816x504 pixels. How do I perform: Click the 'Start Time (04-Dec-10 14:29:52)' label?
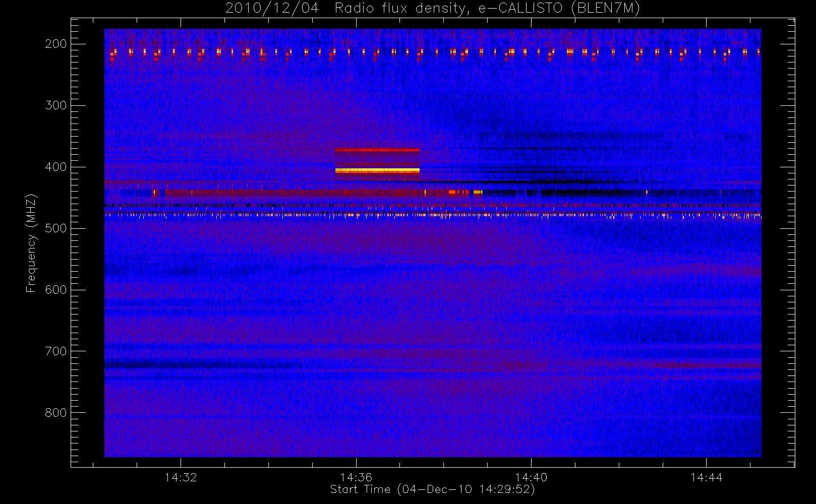(432, 489)
